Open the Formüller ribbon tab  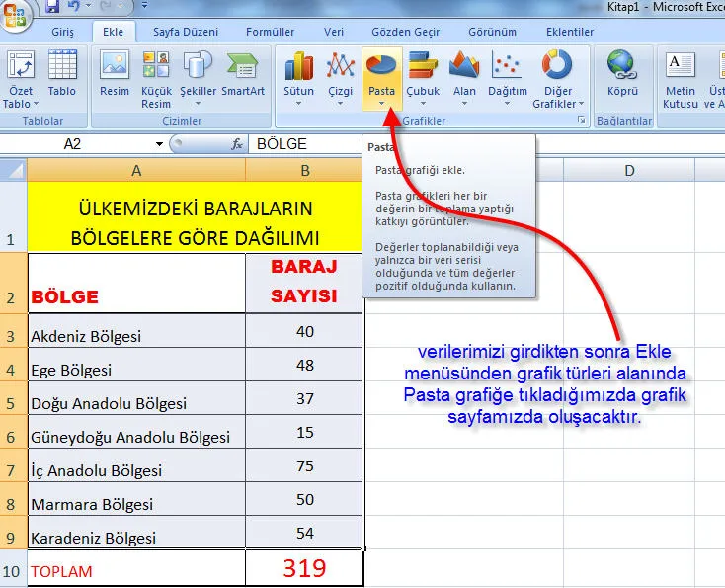point(270,32)
